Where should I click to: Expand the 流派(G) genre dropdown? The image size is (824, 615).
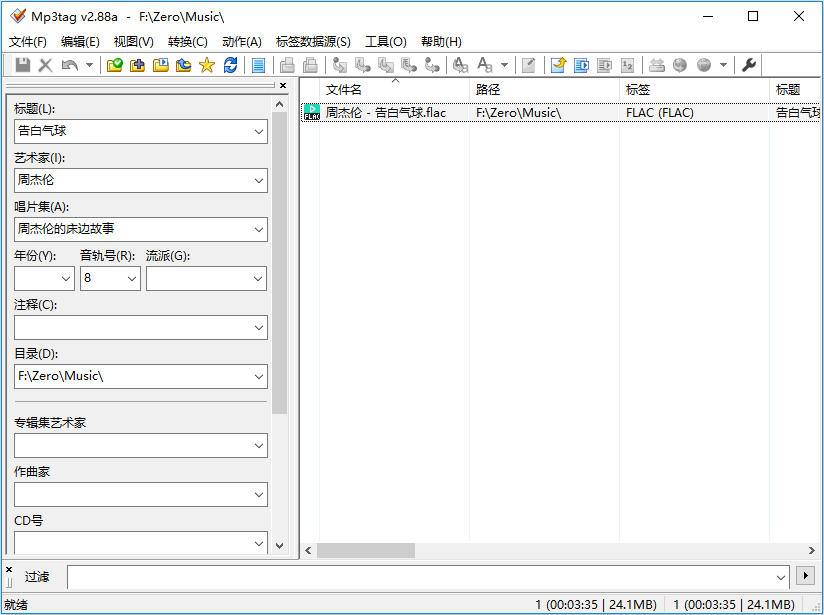point(258,278)
